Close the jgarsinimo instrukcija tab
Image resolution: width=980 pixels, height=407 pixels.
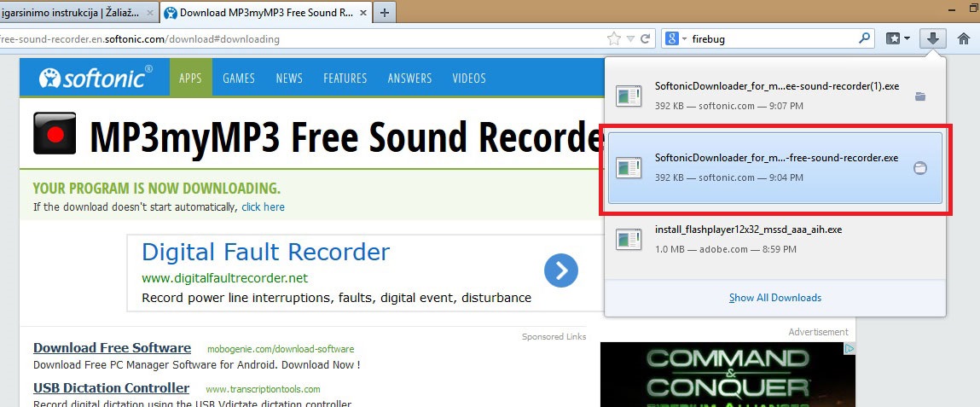click(x=148, y=13)
